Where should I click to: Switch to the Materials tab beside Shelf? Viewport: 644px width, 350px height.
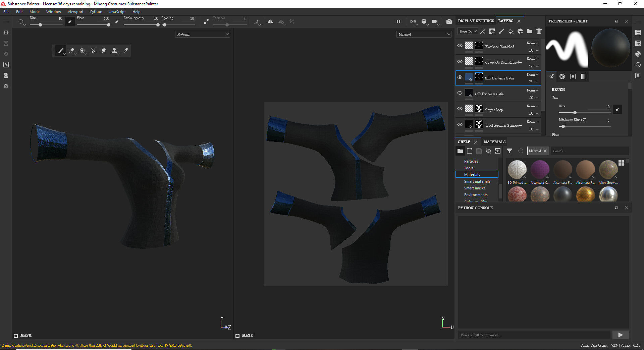point(494,142)
